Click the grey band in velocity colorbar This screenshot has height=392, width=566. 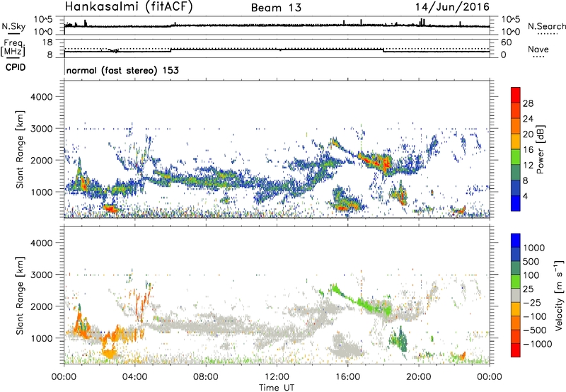click(516, 296)
